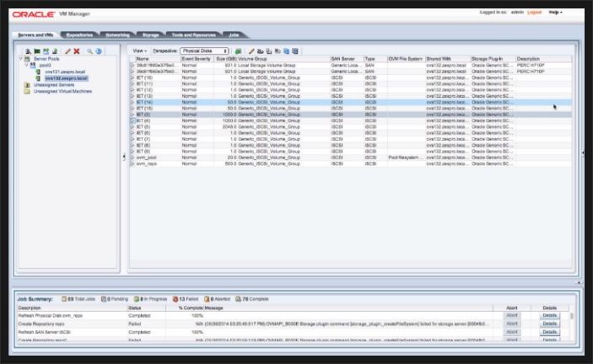The height and width of the screenshot is (364, 593).
Task: Switch to the Storage tab
Action: [150, 35]
